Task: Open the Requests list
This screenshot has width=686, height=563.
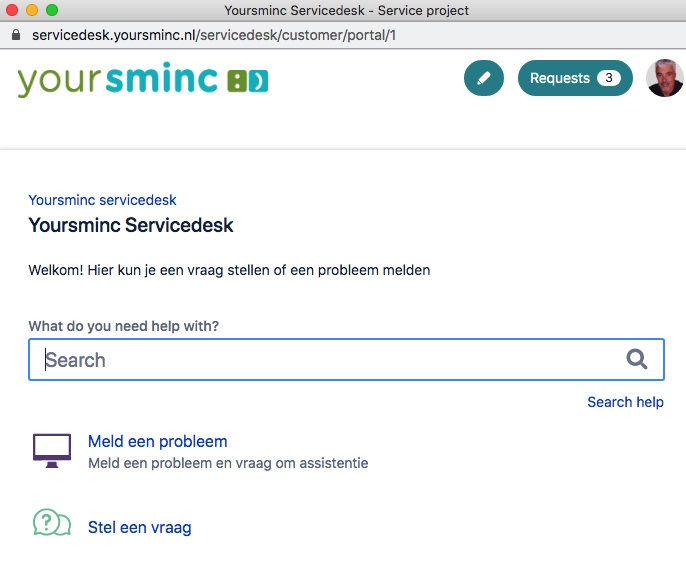Action: 562,78
